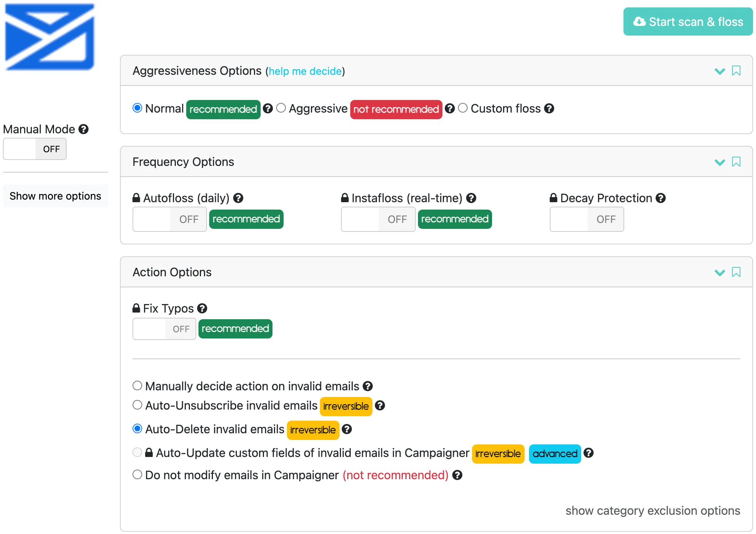Choose Manually decide action on invalid emails
Viewport: 756px width, 534px height.
click(137, 386)
